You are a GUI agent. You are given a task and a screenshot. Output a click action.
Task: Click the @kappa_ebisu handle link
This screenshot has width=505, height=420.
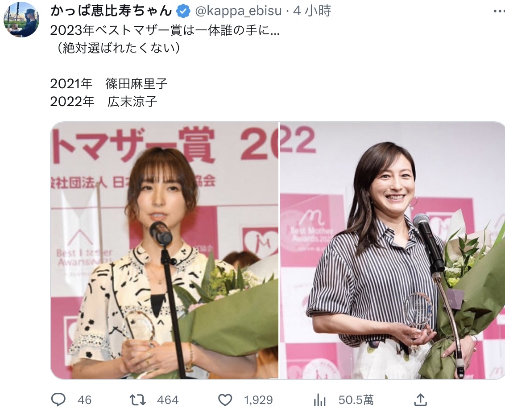point(238,11)
